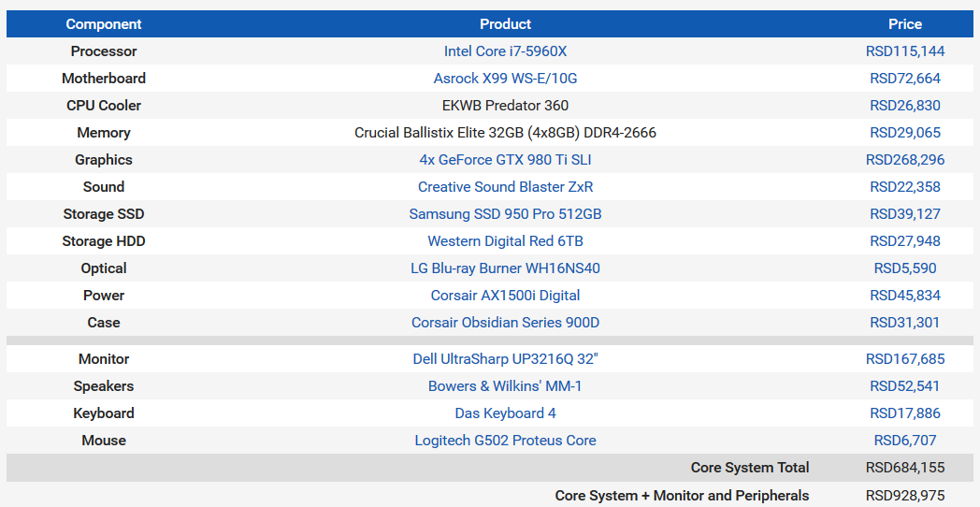Open Dell UltraSharp UP3216Q 32" link
Image resolution: width=980 pixels, height=507 pixels.
point(505,359)
